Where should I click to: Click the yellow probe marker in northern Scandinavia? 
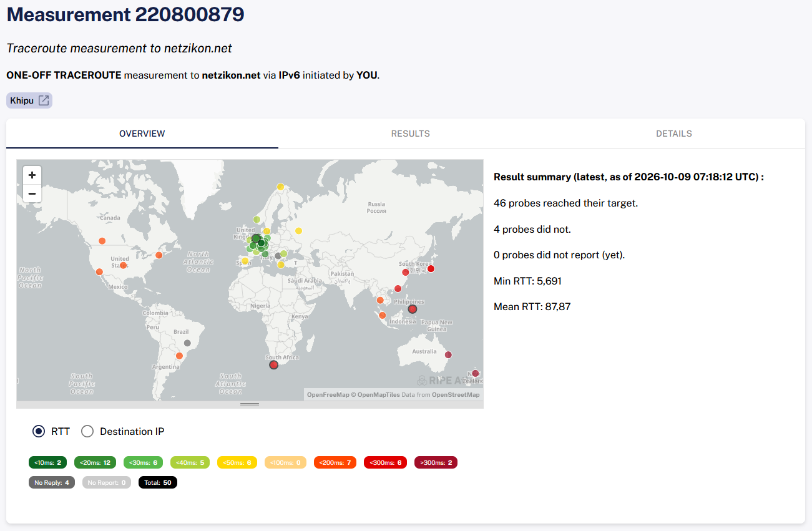tap(280, 187)
